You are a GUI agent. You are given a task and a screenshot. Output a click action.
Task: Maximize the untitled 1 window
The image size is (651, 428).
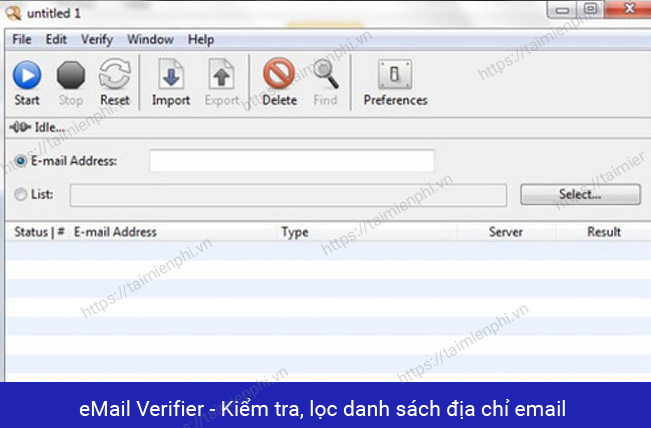(590, 9)
